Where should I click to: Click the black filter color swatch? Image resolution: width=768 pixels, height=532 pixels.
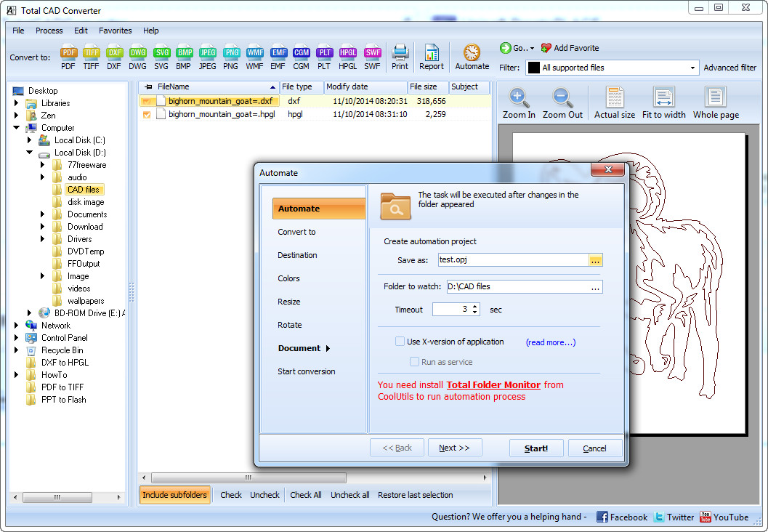(534, 68)
